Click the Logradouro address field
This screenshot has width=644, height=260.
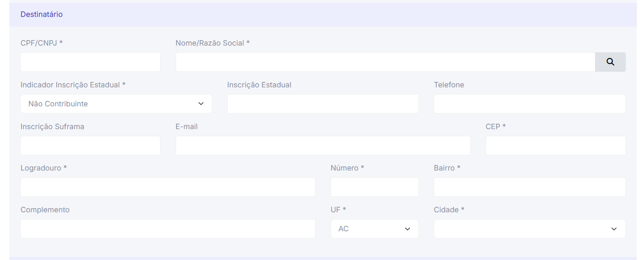point(168,187)
